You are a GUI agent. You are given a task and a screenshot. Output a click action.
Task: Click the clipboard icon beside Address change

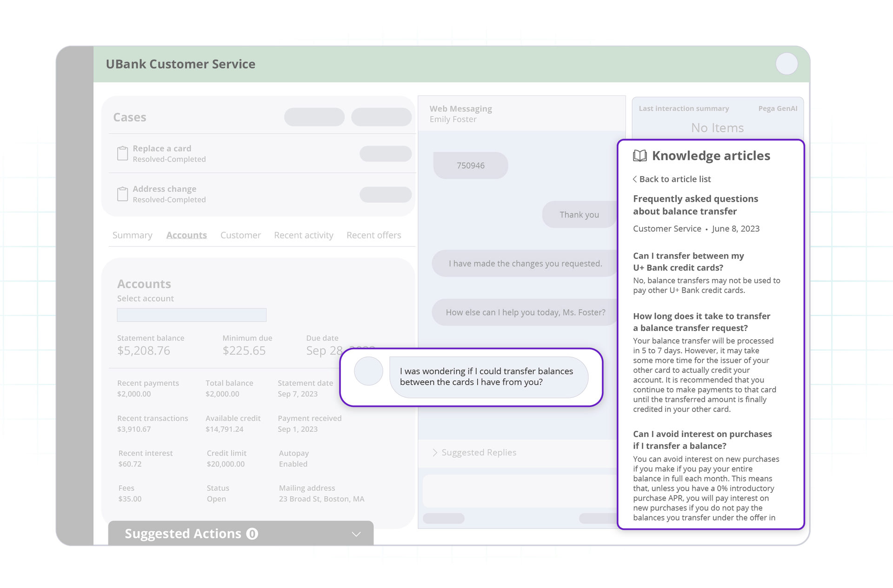point(122,193)
